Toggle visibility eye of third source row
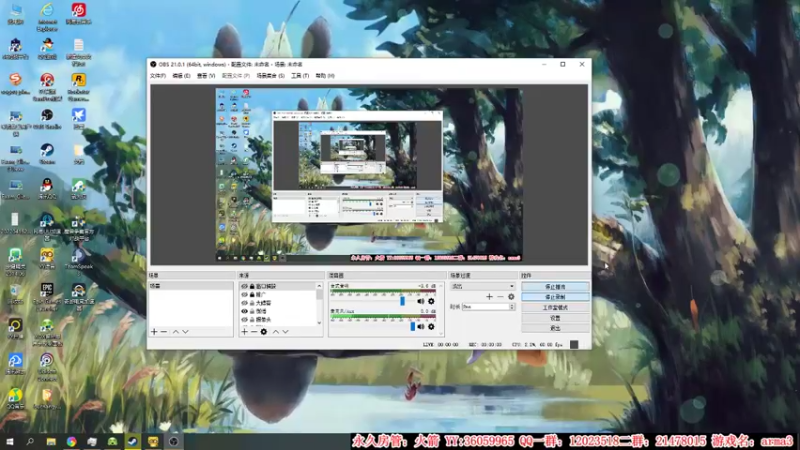The width and height of the screenshot is (800, 450). point(244,303)
